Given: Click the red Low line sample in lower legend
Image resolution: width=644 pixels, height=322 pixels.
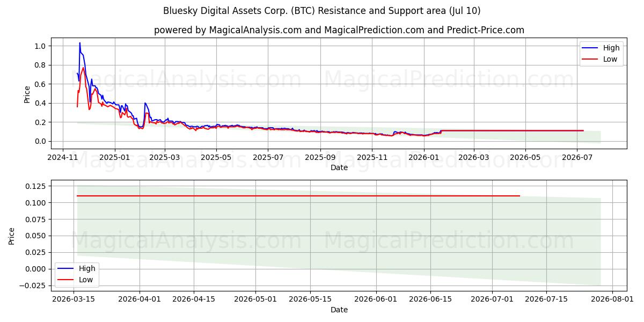Looking at the screenshot, I should (x=66, y=280).
